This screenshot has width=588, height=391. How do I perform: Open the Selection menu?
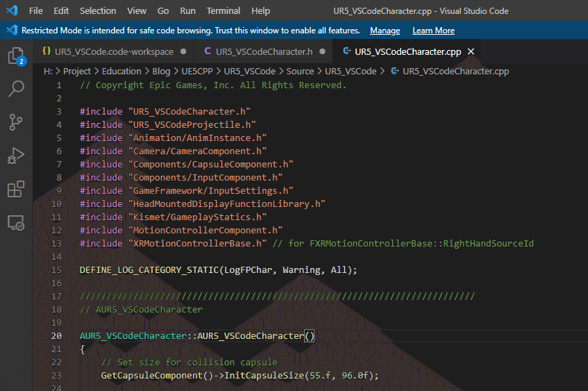coord(98,11)
